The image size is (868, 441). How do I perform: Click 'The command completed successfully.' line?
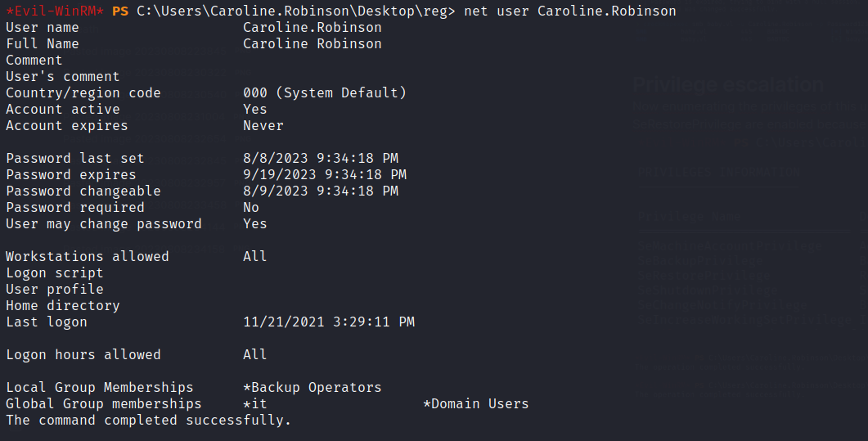(148, 421)
